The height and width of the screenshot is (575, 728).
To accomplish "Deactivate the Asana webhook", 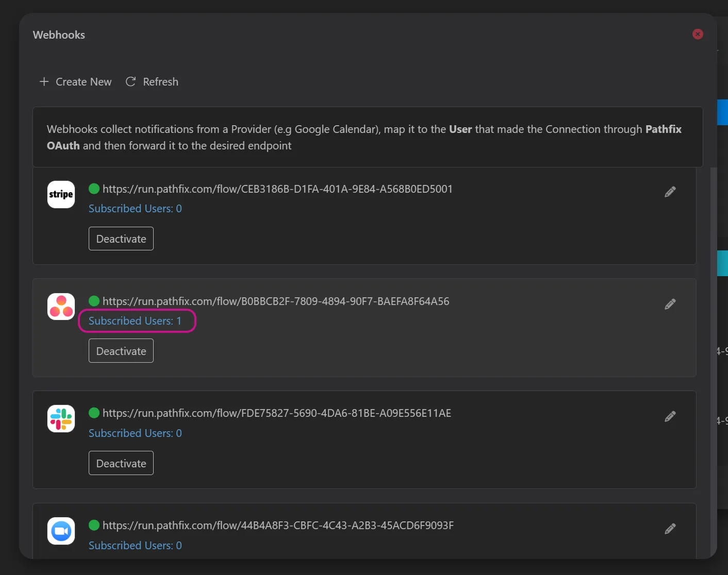I will coord(121,351).
